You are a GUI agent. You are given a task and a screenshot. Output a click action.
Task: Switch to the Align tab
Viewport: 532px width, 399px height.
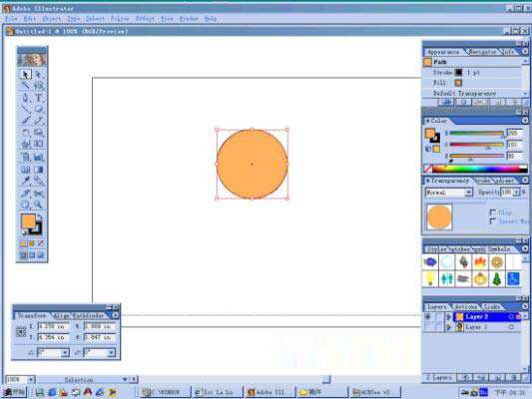pos(61,315)
